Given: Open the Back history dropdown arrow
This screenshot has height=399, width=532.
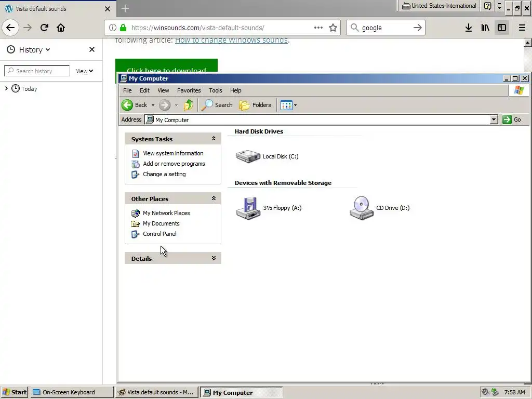Looking at the screenshot, I should coord(153,105).
